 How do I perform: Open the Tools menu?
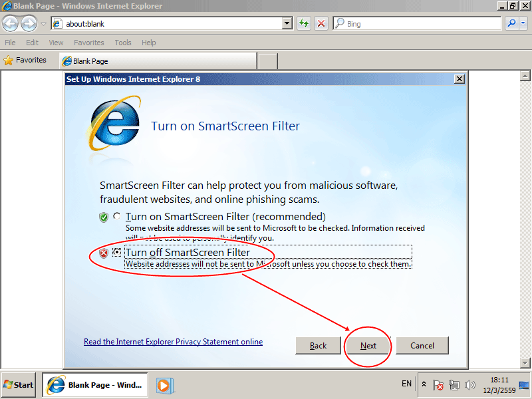123,43
